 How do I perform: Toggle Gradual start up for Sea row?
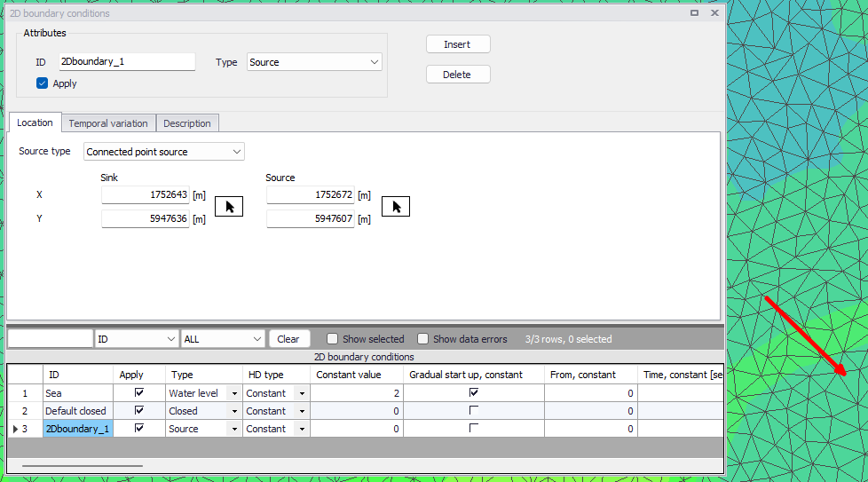pyautogui.click(x=473, y=392)
